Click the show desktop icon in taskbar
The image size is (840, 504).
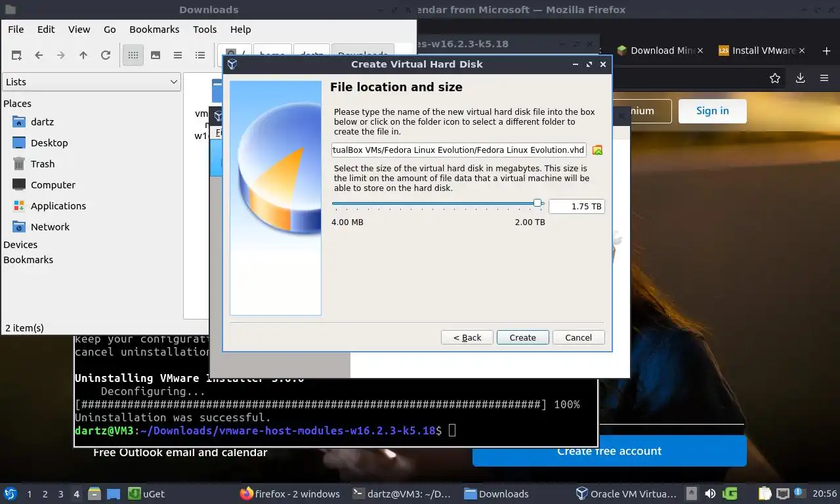click(x=114, y=493)
